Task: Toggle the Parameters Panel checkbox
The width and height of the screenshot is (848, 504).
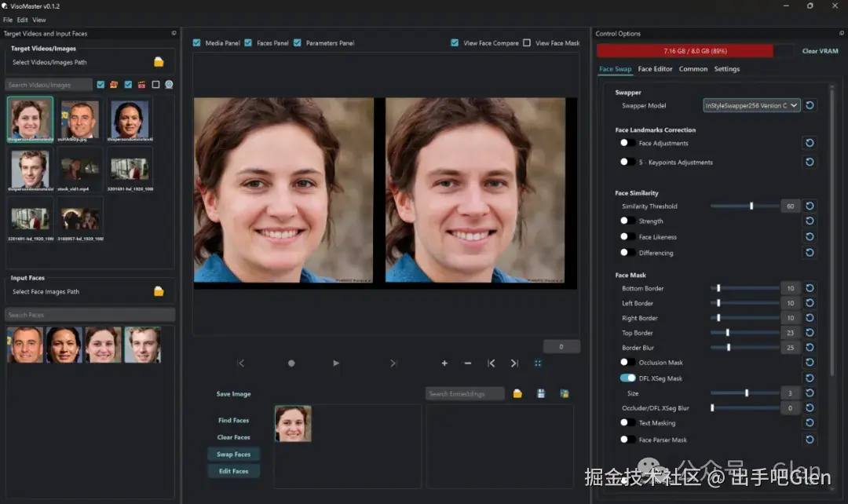Action: point(298,42)
